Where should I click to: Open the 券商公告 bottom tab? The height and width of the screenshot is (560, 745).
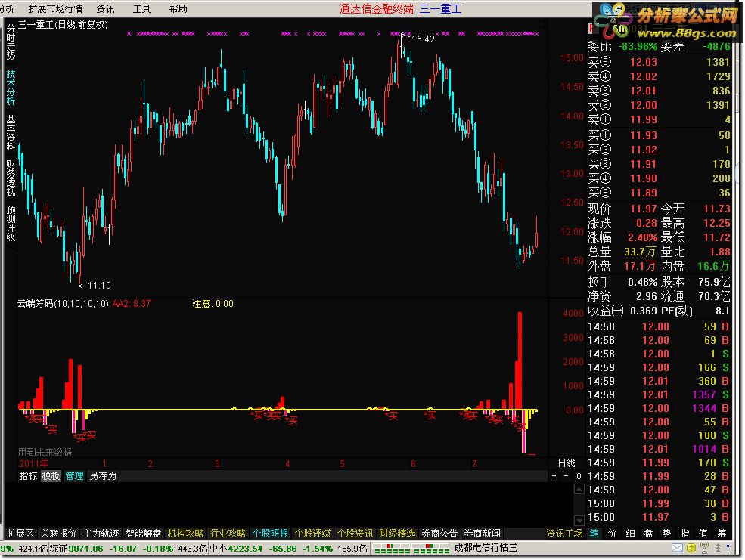[439, 534]
